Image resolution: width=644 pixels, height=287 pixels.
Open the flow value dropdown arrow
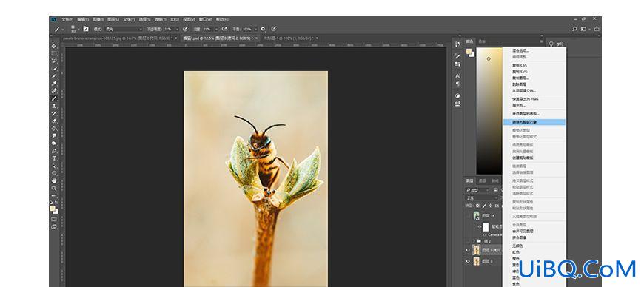click(x=216, y=29)
